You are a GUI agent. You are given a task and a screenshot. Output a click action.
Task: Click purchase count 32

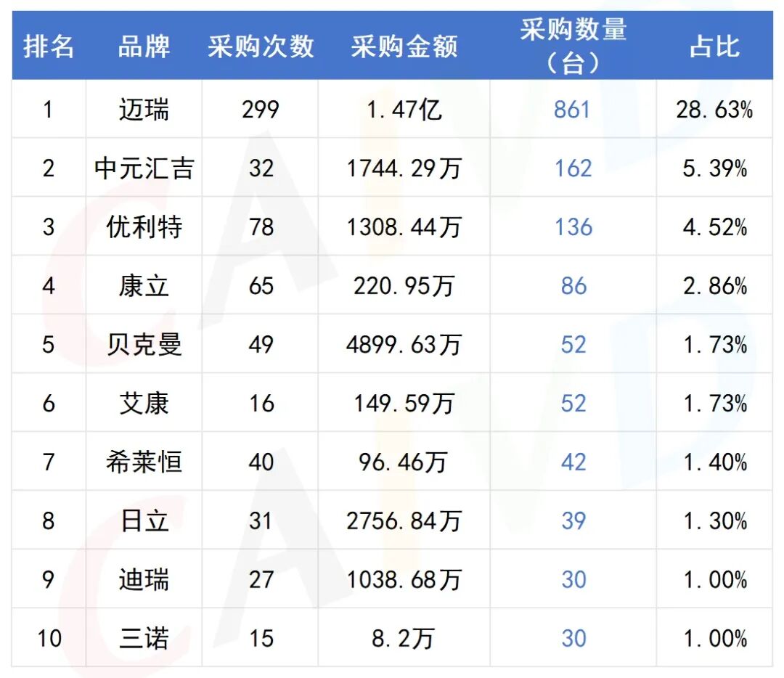261,168
